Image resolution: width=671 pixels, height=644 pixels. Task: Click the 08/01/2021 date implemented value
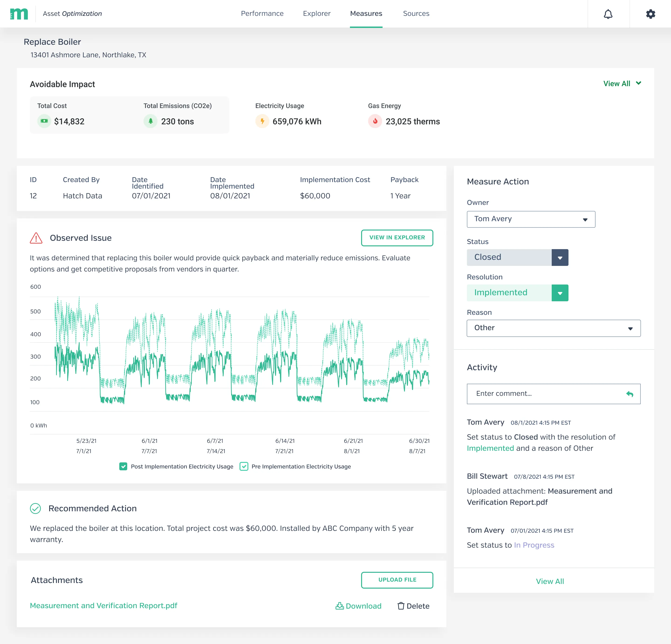230,196
